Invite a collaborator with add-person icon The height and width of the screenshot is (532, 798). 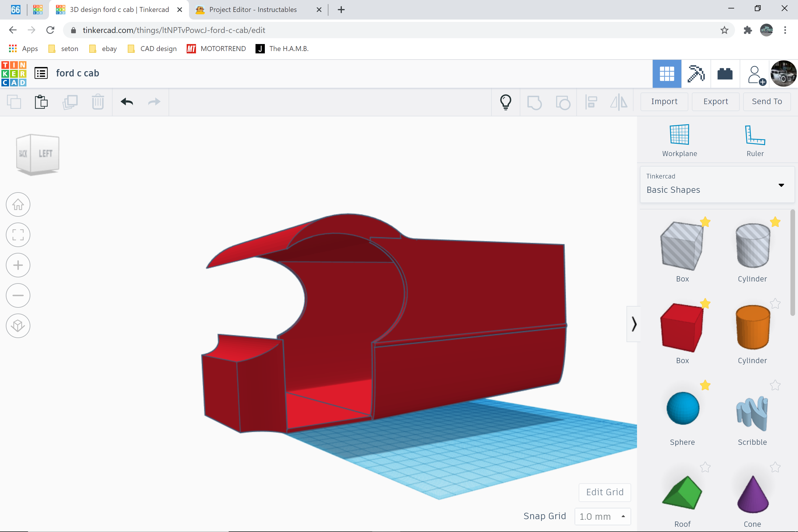(756, 75)
